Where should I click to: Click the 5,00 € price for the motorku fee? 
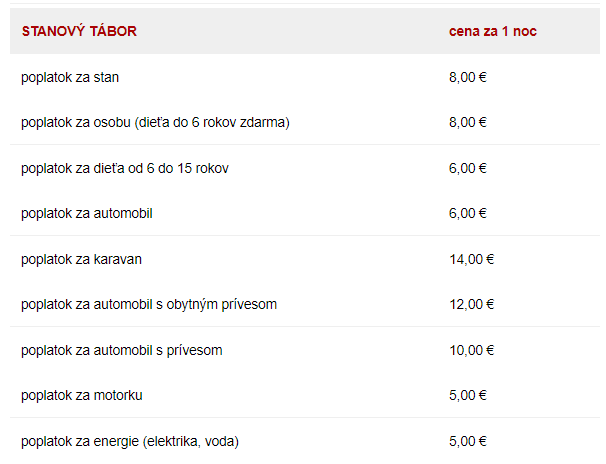click(468, 395)
